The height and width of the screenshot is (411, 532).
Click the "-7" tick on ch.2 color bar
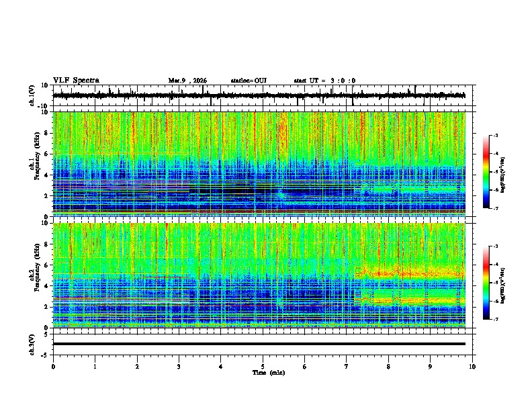coord(496,319)
